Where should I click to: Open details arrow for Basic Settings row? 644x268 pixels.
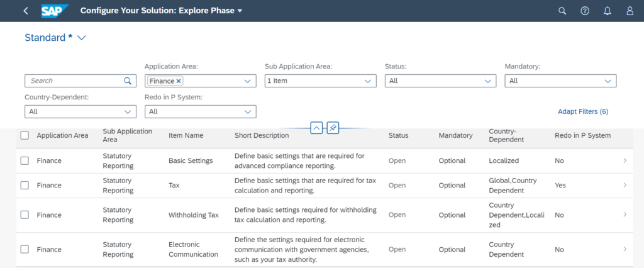[625, 160]
